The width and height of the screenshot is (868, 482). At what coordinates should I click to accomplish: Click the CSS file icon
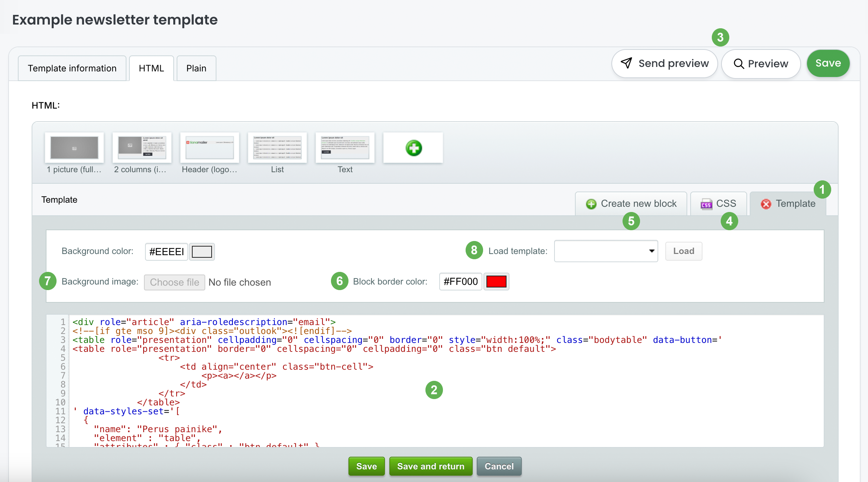pos(706,204)
